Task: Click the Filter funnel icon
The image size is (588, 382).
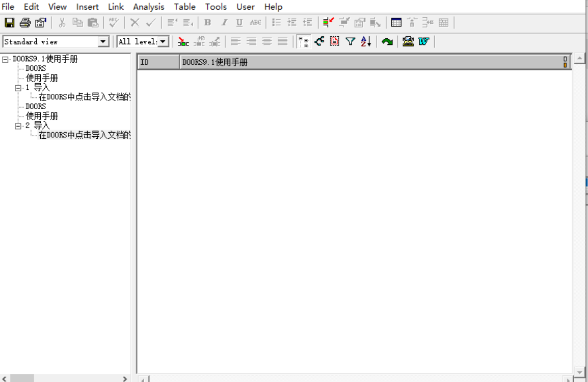Action: [350, 42]
